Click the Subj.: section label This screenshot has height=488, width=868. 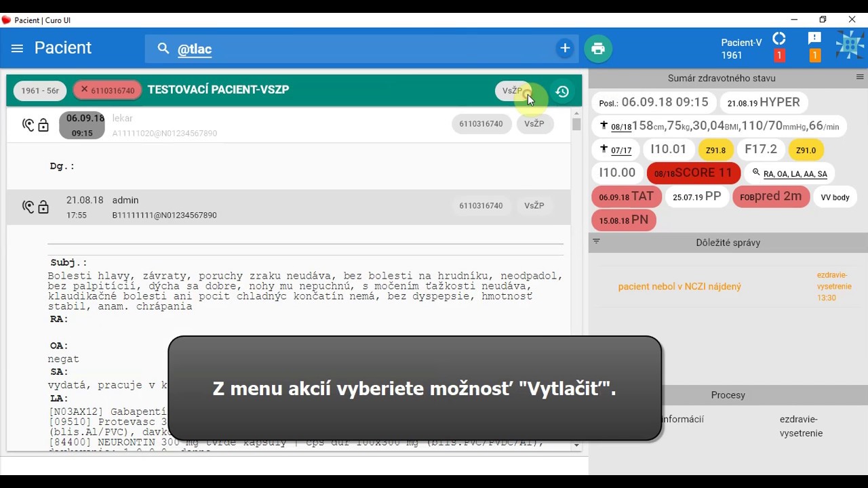click(68, 262)
